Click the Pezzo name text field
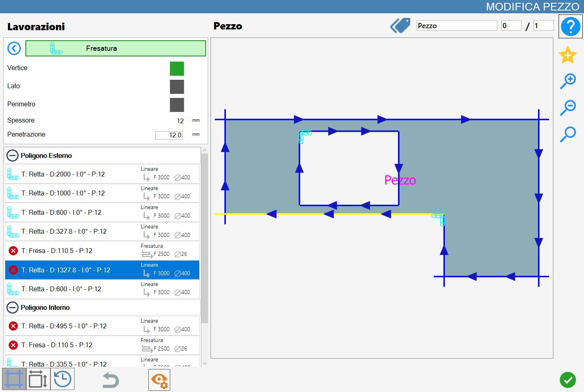The width and height of the screenshot is (584, 392). [457, 26]
